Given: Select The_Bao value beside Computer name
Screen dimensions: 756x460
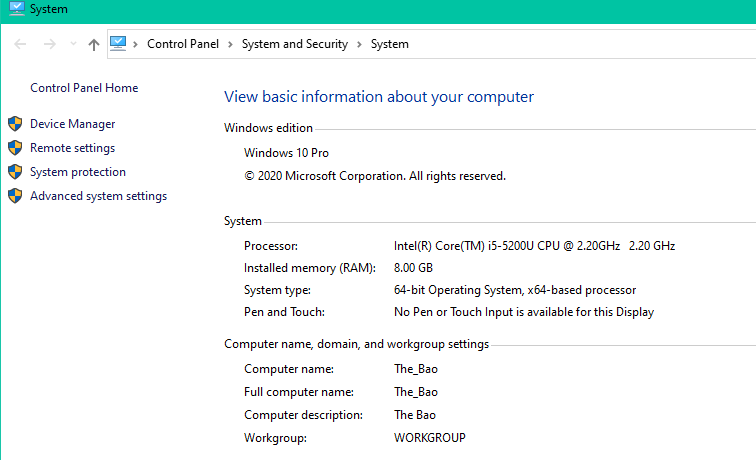Looking at the screenshot, I should click(x=416, y=369).
